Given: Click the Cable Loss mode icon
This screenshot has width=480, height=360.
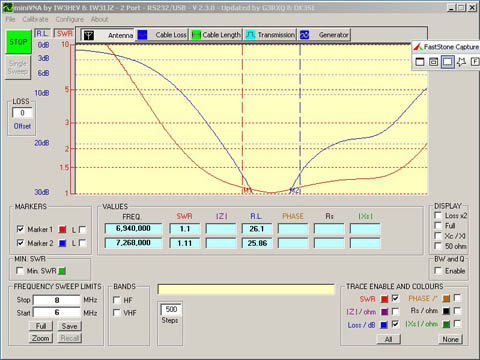Looking at the screenshot, I should pyautogui.click(x=142, y=35).
